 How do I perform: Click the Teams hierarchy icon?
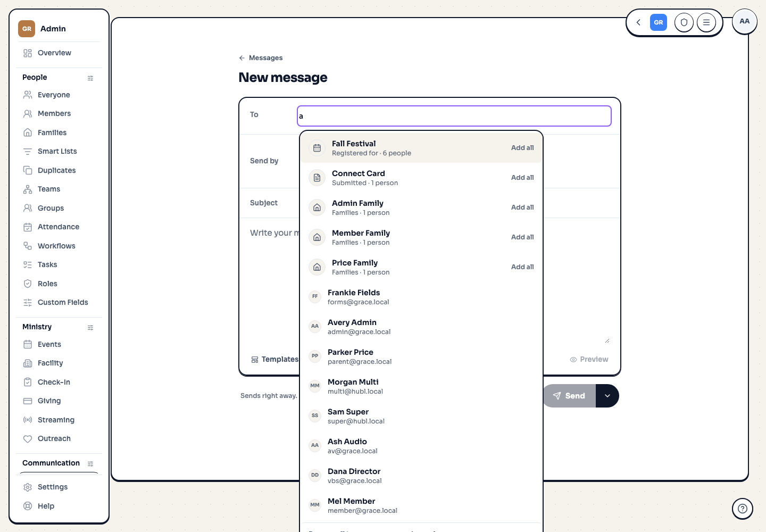(x=28, y=189)
